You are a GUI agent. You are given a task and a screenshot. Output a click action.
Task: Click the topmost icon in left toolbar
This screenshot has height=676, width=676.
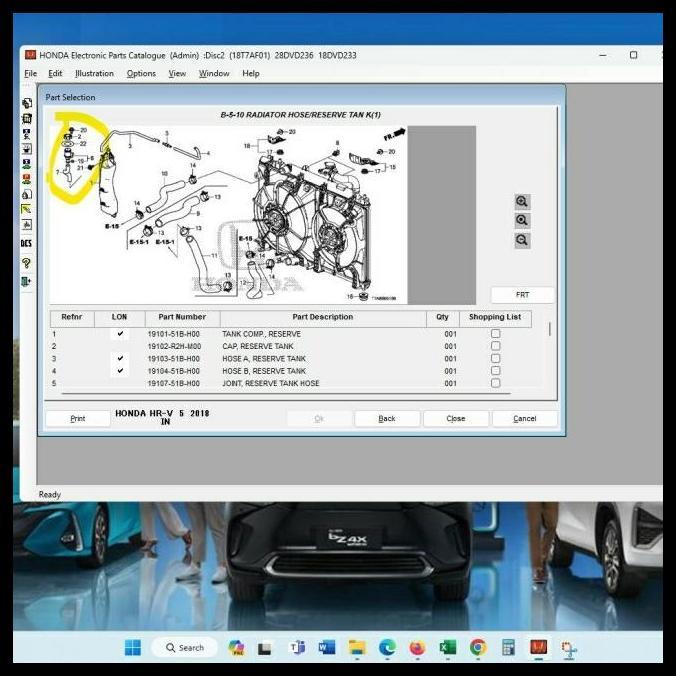click(26, 103)
